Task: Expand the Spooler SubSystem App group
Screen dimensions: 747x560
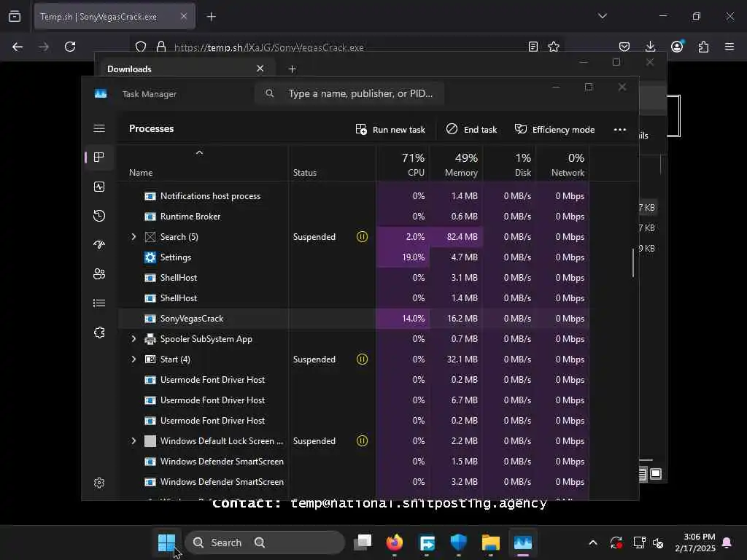Action: point(133,339)
